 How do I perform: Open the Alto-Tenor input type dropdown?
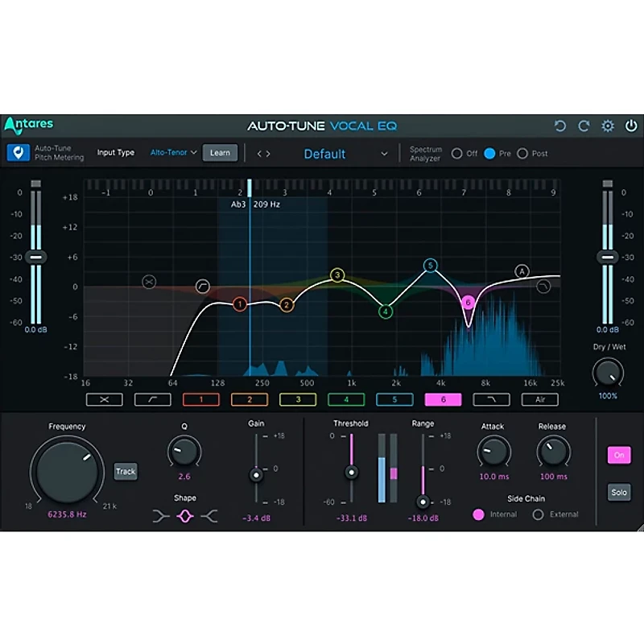(x=171, y=152)
